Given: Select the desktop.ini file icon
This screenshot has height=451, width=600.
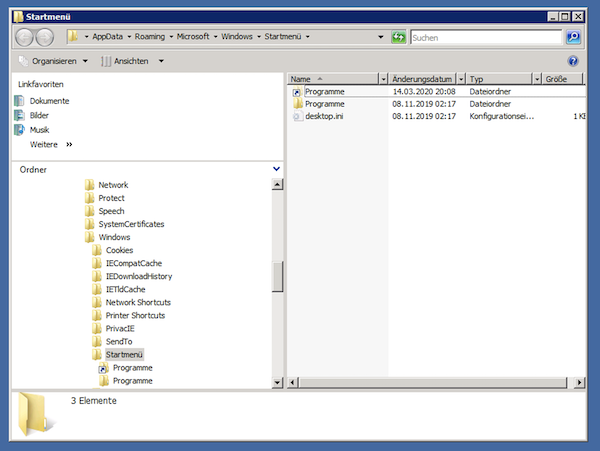Looking at the screenshot, I should coord(297,116).
